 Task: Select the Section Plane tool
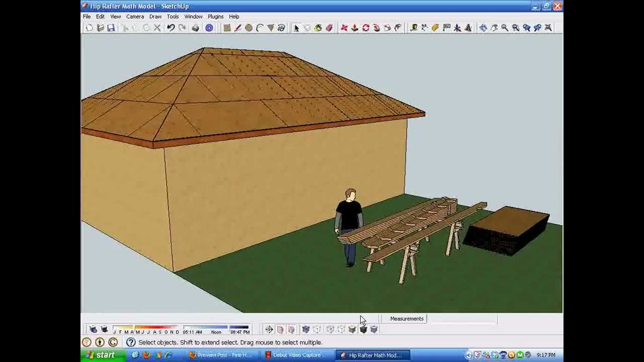(269, 330)
